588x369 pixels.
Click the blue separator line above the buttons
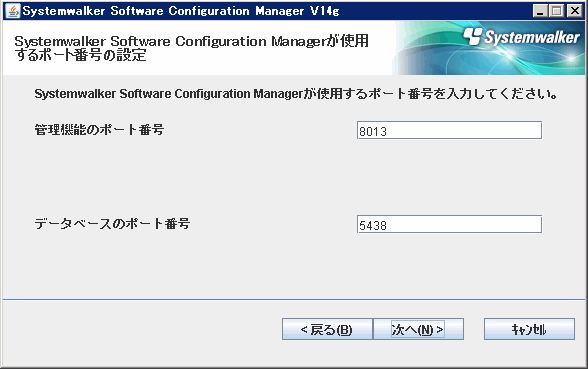[294, 299]
